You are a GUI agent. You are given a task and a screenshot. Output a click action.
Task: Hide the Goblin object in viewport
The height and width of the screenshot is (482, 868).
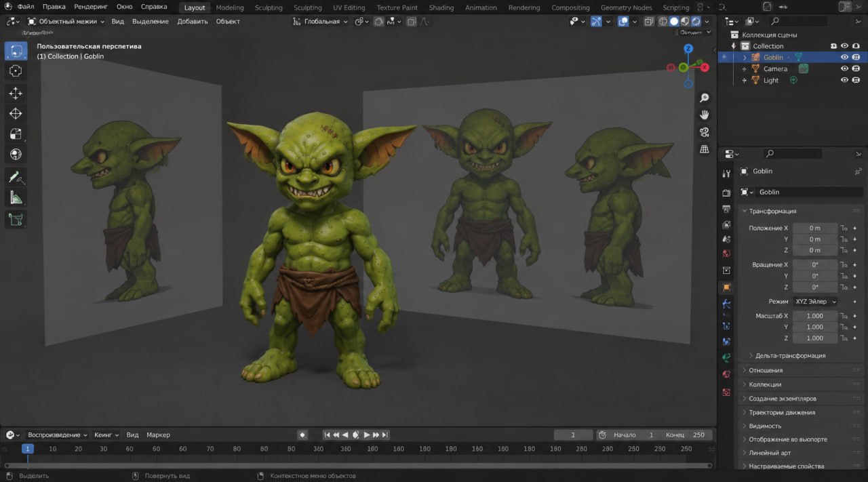coord(844,58)
